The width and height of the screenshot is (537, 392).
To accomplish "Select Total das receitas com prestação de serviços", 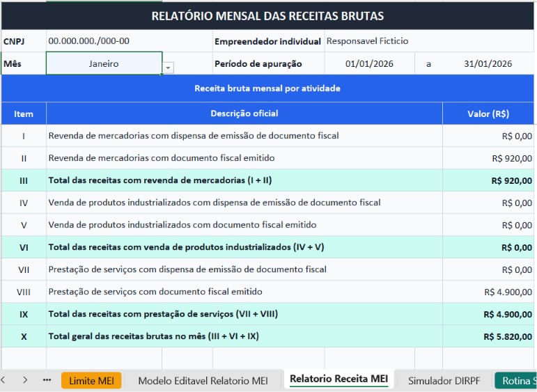I will click(244, 313).
